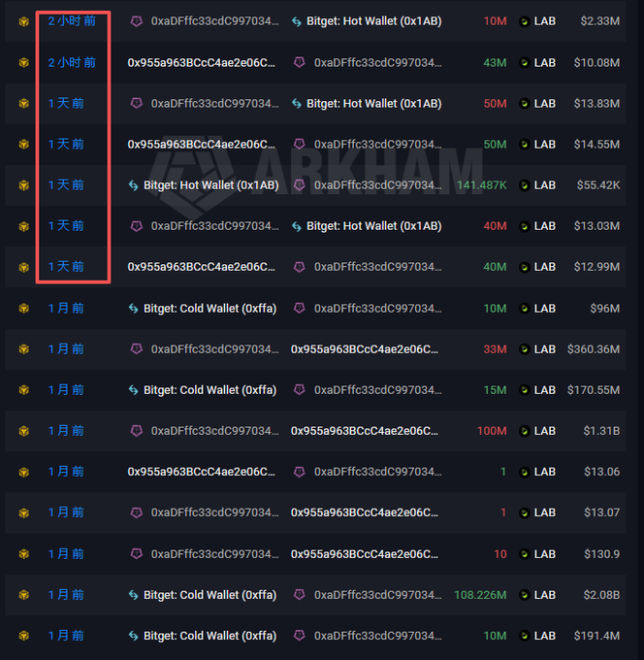Click the LAB token icon in the $13.06 row

click(x=524, y=472)
